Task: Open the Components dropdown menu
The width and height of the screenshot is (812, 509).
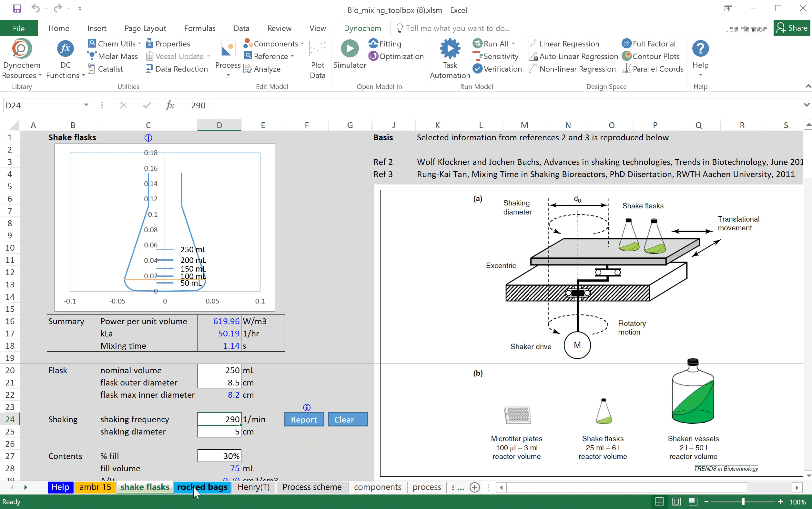Action: click(x=274, y=44)
